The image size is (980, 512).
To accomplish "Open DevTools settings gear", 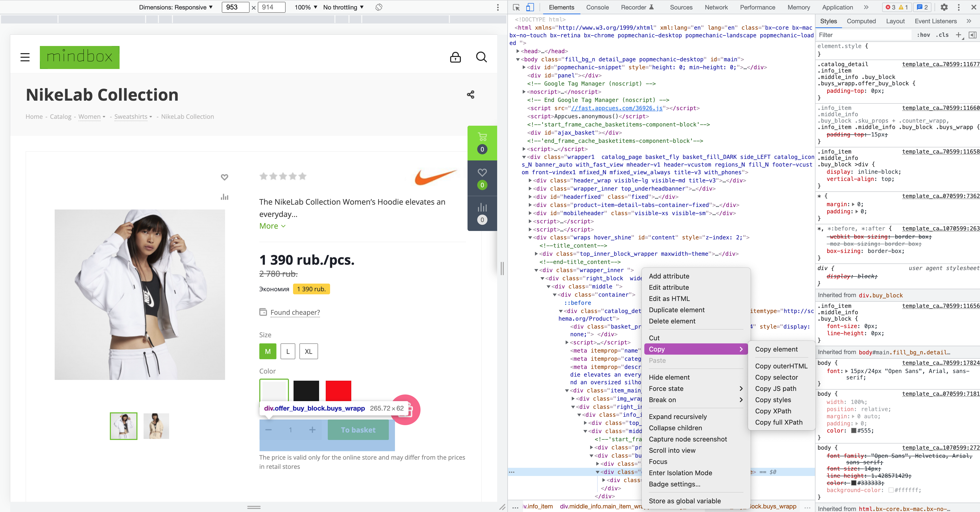I will tap(944, 7).
